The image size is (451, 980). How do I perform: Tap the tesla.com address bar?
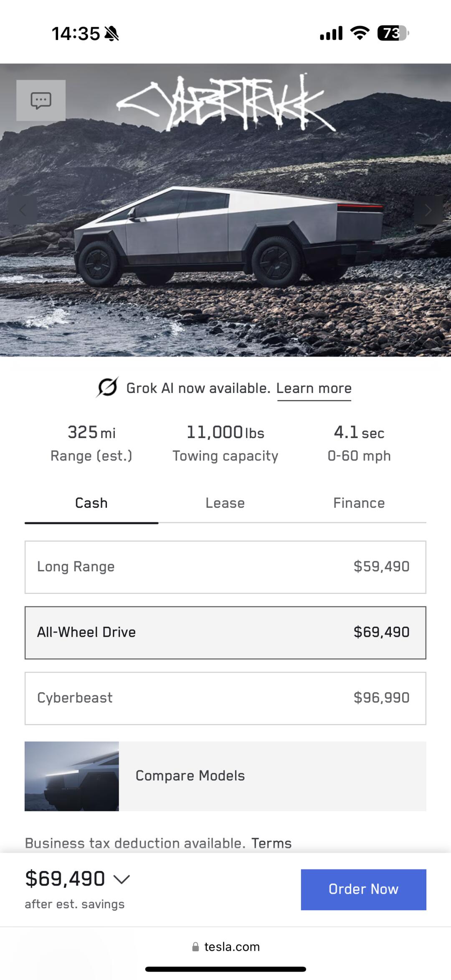232,947
